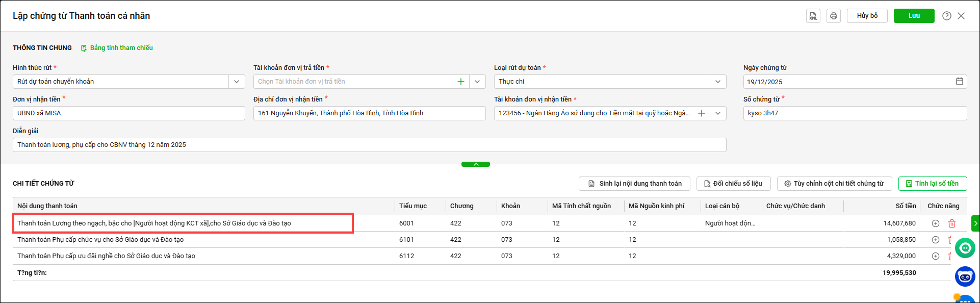Delete the Lương theo ngạch, bậc row
Image resolution: width=980 pixels, height=303 pixels.
[x=951, y=223]
